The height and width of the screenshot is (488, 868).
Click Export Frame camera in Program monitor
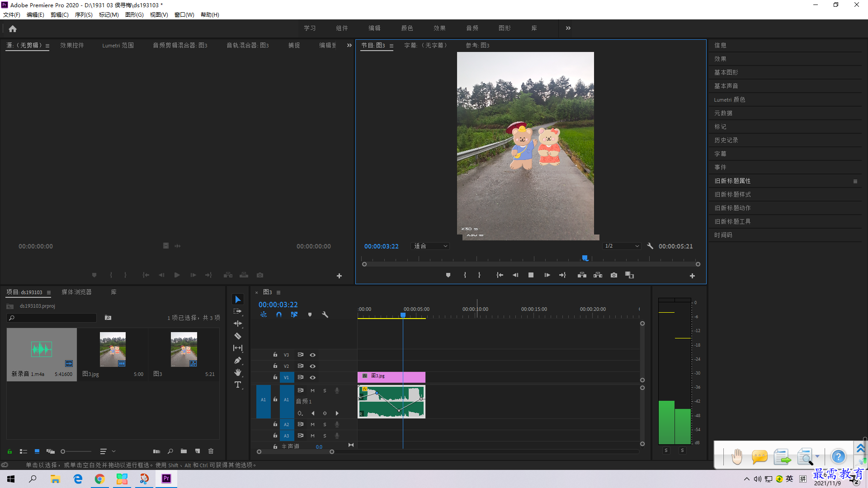point(614,275)
